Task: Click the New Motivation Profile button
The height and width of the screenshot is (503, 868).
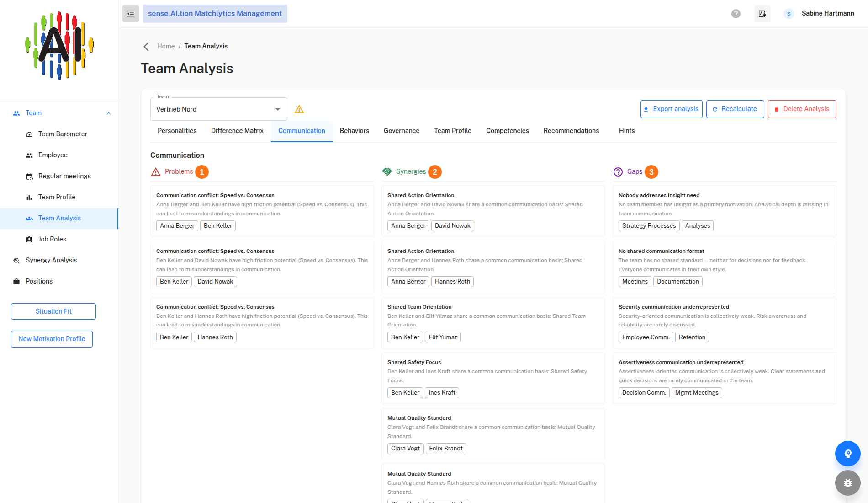Action: (x=52, y=339)
